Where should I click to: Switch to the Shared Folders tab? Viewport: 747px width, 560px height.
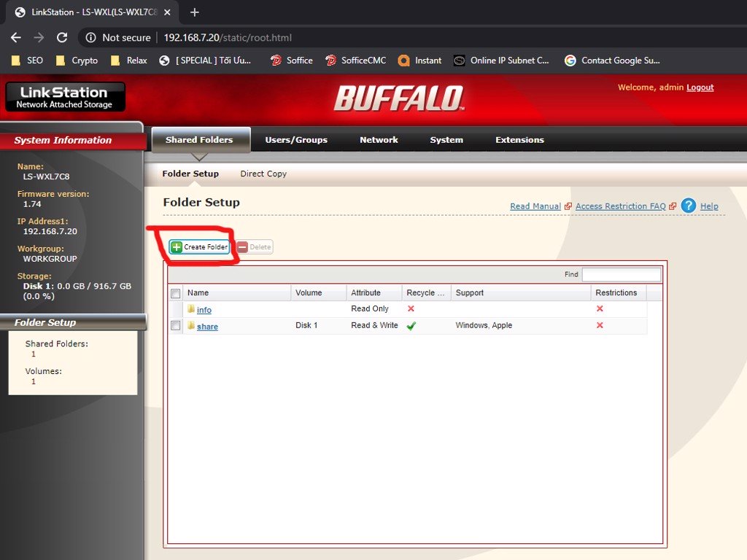pos(200,139)
